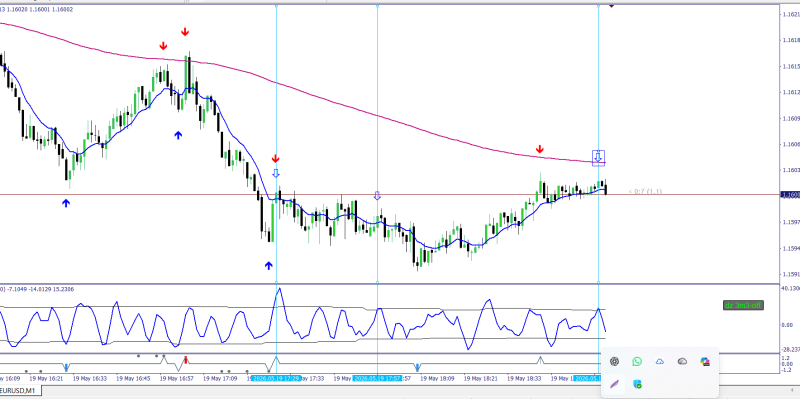Open the grey OneDrive cloud tray icon
The image size is (800, 399).
pos(682,362)
